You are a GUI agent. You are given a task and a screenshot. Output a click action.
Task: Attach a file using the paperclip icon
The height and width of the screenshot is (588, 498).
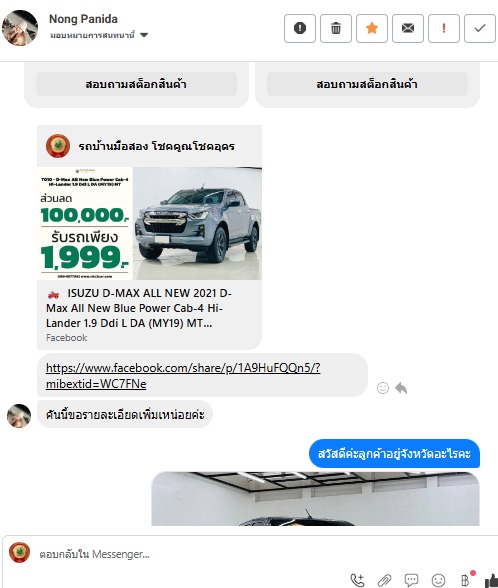[384, 580]
